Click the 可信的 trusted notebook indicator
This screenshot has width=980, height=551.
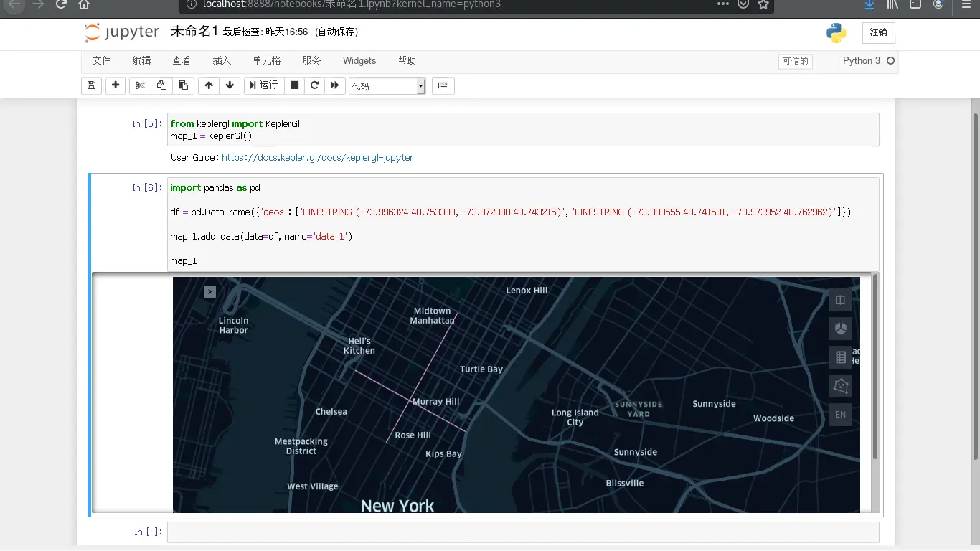click(x=795, y=62)
